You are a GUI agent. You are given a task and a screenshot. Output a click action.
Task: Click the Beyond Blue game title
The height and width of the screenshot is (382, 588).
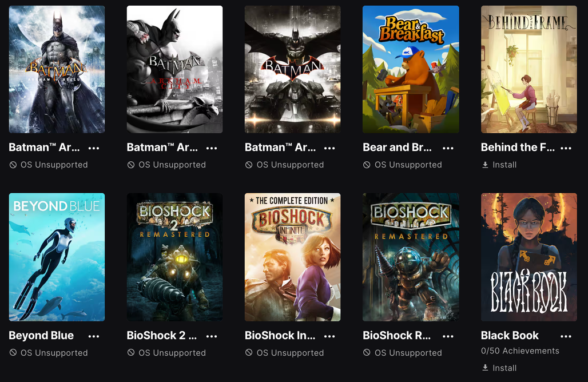click(x=41, y=335)
